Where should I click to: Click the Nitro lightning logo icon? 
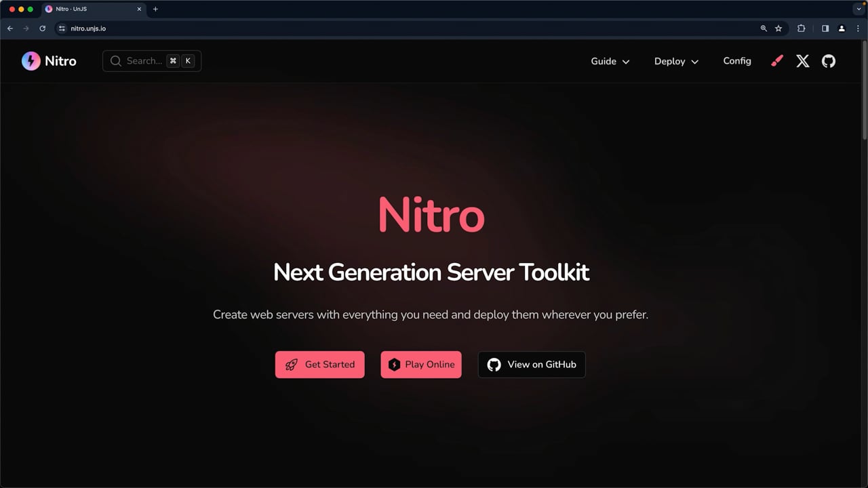click(x=31, y=61)
